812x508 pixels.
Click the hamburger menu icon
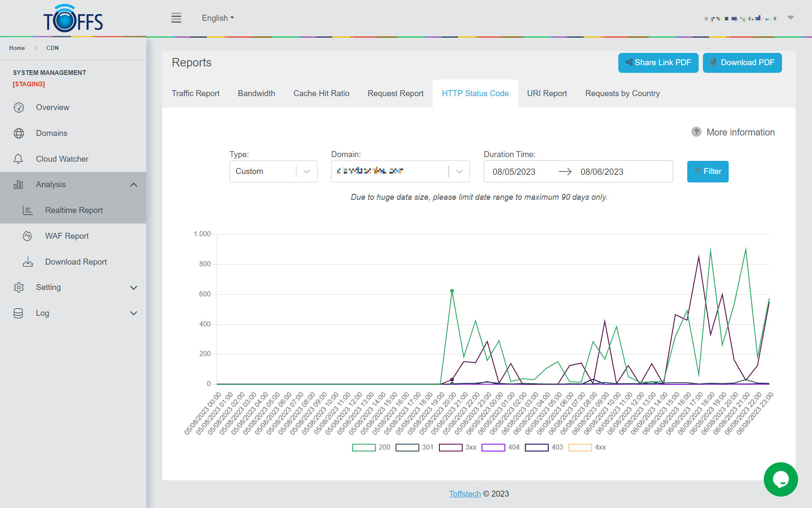pos(176,18)
